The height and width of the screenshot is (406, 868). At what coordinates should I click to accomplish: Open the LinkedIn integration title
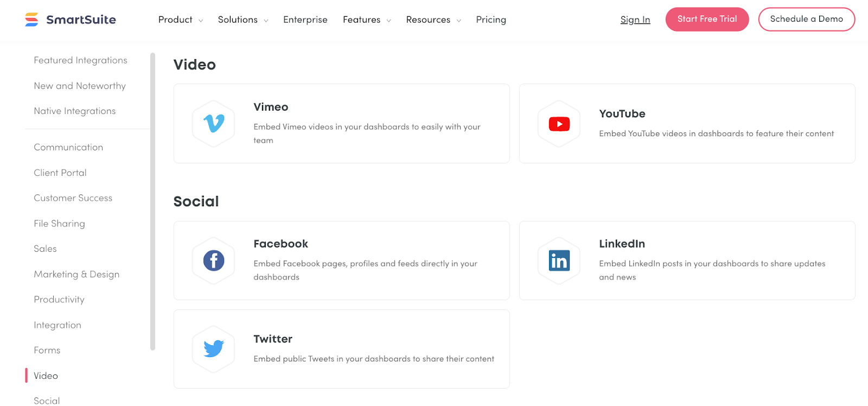(x=622, y=244)
